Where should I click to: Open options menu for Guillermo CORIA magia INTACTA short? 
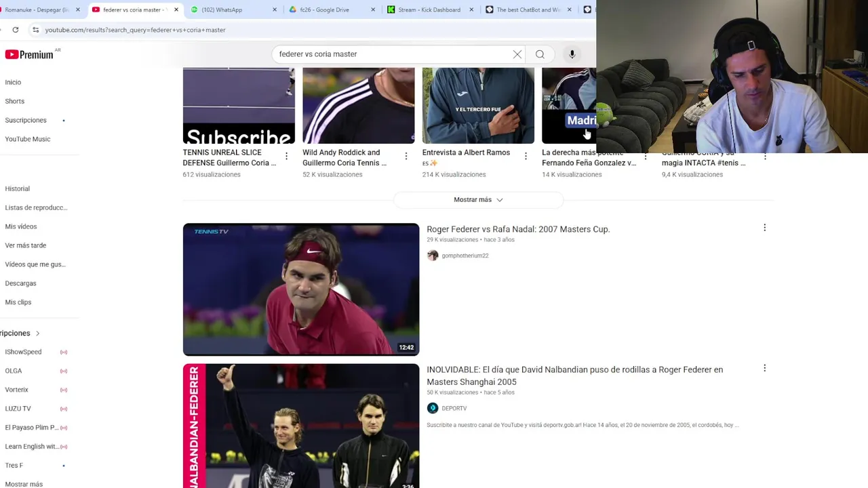point(765,157)
